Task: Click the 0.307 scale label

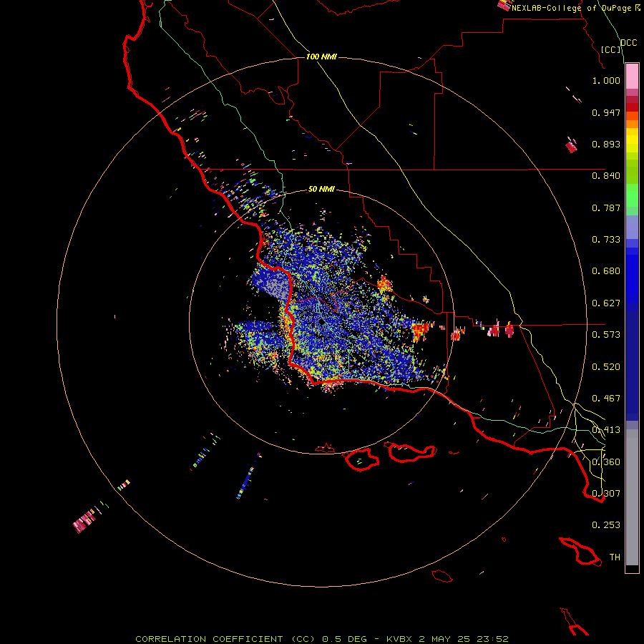Action: point(606,494)
